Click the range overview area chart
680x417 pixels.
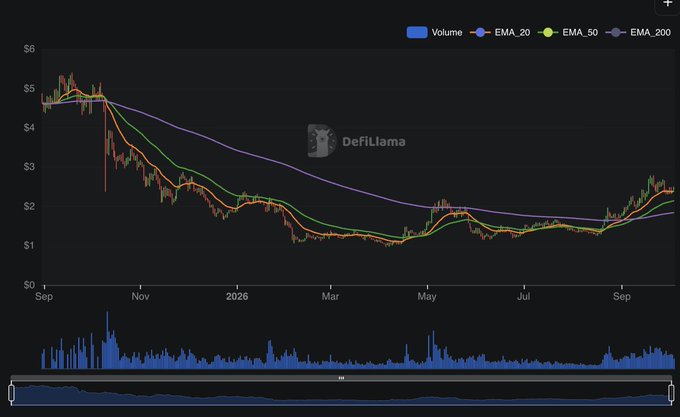click(341, 394)
